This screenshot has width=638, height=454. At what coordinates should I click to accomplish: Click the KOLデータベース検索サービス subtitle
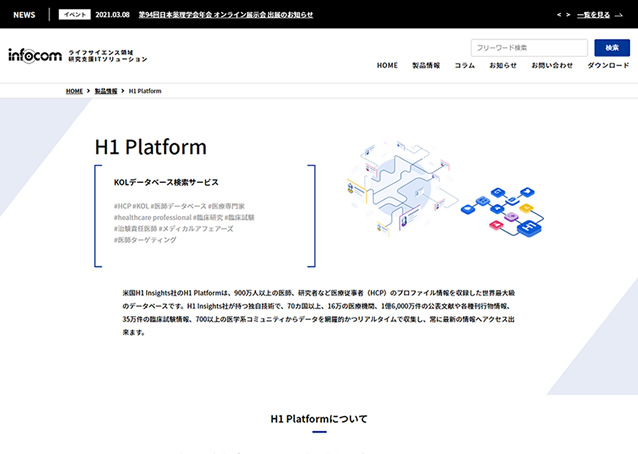[166, 182]
